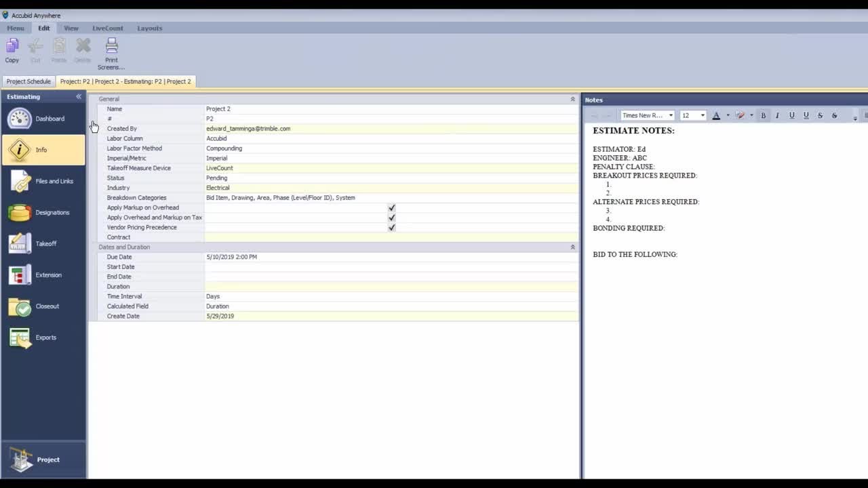Toggle double underline in Notes
Viewport: 868px width, 488px height.
pos(806,115)
